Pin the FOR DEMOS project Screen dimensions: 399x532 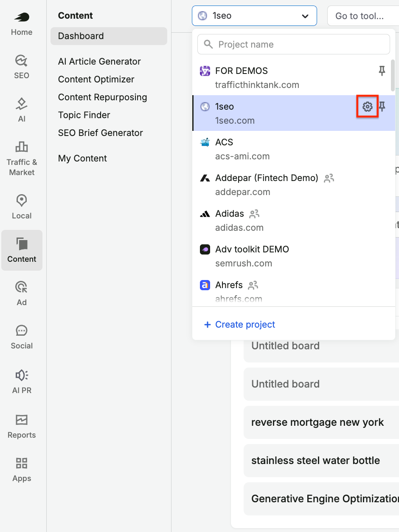point(382,71)
